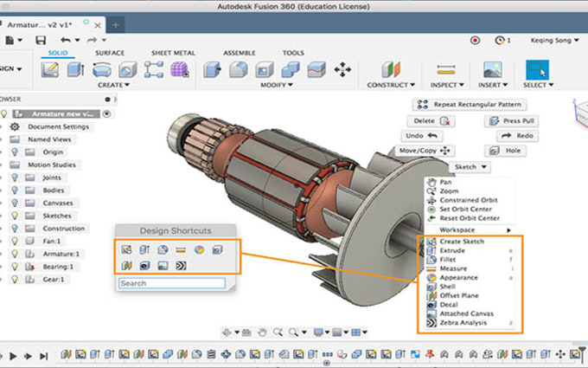Click the Zebra Analysis icon in Design Shortcuts
This screenshot has width=588, height=368.
tap(181, 266)
